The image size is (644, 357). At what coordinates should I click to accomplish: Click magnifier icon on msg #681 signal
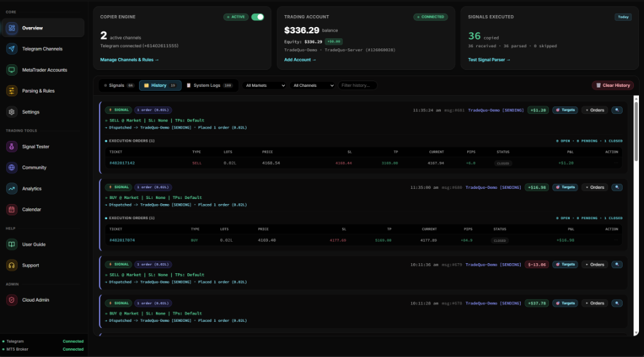tap(617, 110)
